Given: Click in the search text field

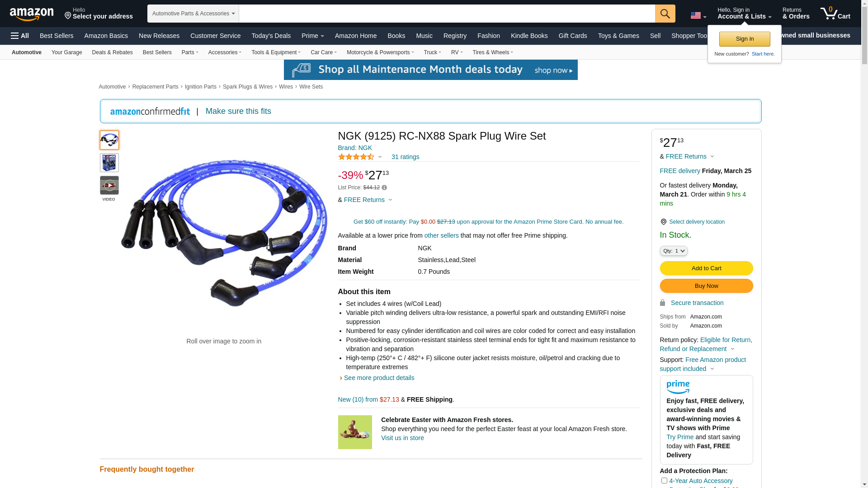Looking at the screenshot, I should (x=447, y=14).
